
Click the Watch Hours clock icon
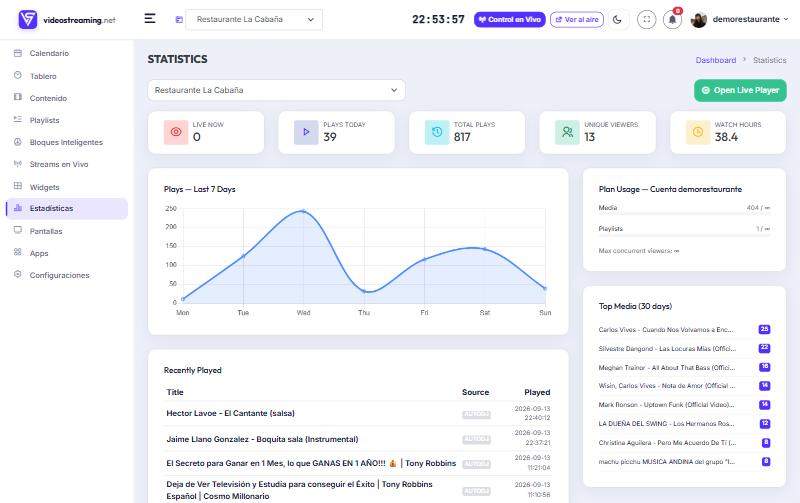pos(698,132)
